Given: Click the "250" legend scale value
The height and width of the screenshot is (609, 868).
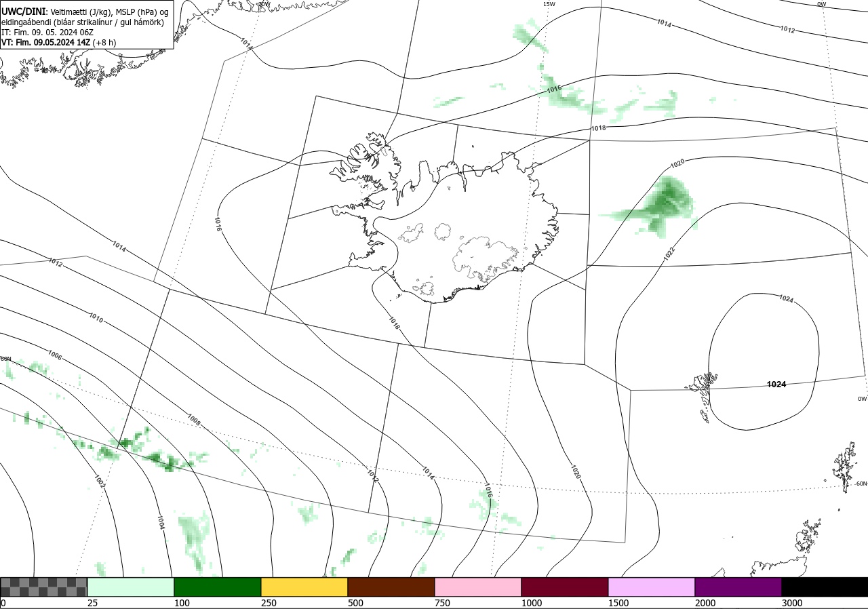Looking at the screenshot, I should 268,603.
